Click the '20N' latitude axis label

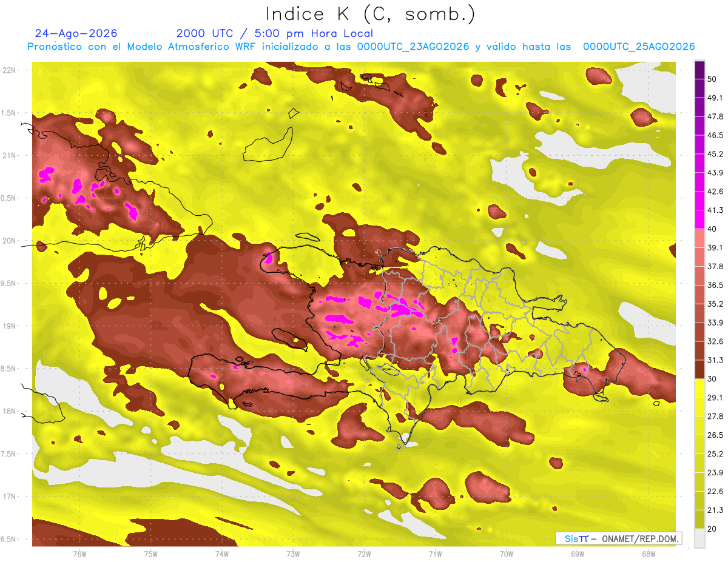10,241
